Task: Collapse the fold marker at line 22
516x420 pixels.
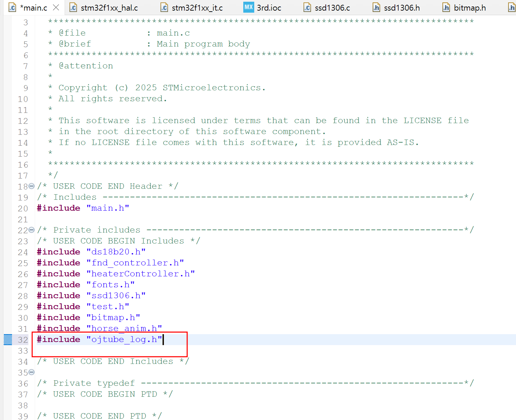Action: (31, 230)
